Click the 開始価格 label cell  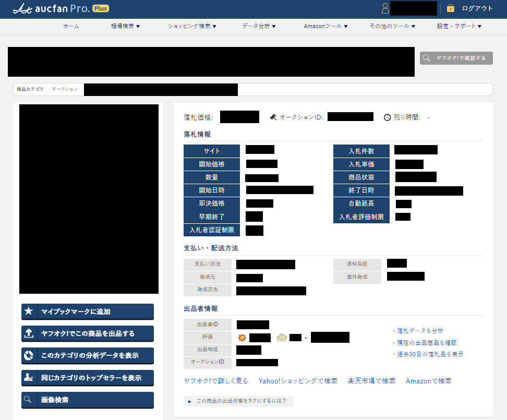point(212,164)
